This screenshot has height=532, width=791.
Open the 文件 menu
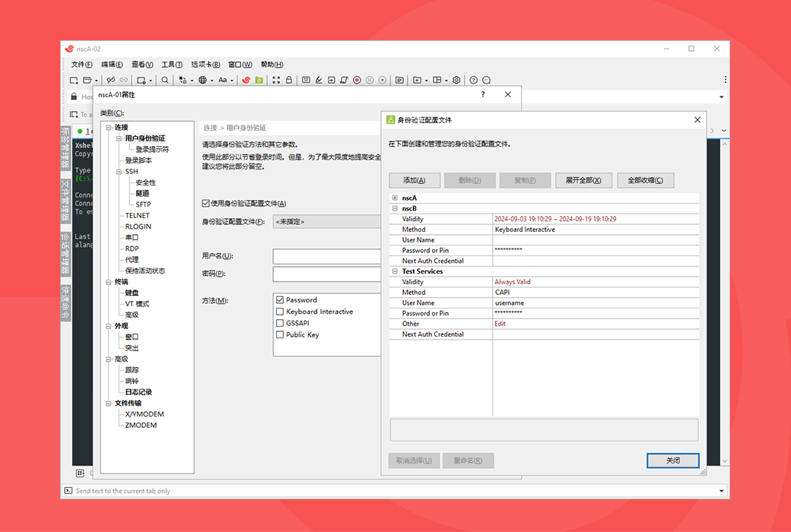[81, 65]
